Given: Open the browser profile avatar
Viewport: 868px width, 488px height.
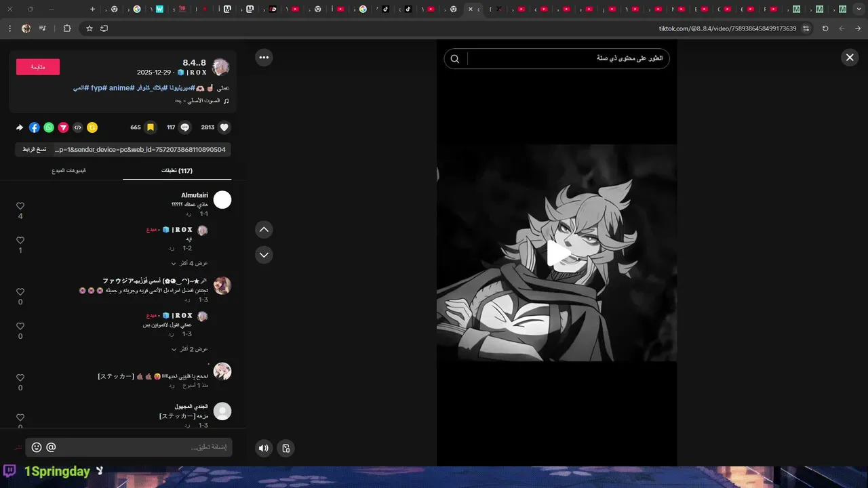Looking at the screenshot, I should click(26, 28).
